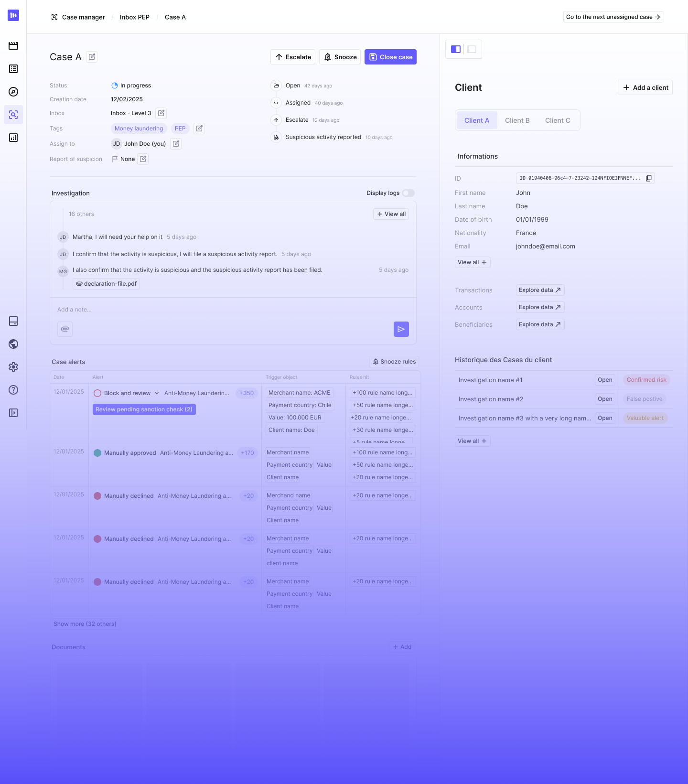Click the Valuable alert label
The image size is (688, 784).
[x=645, y=418]
